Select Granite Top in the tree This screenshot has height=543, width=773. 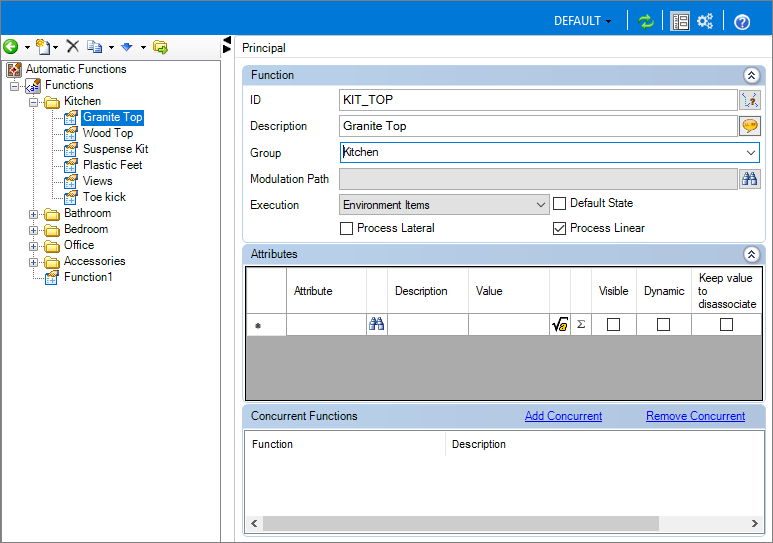(x=112, y=117)
